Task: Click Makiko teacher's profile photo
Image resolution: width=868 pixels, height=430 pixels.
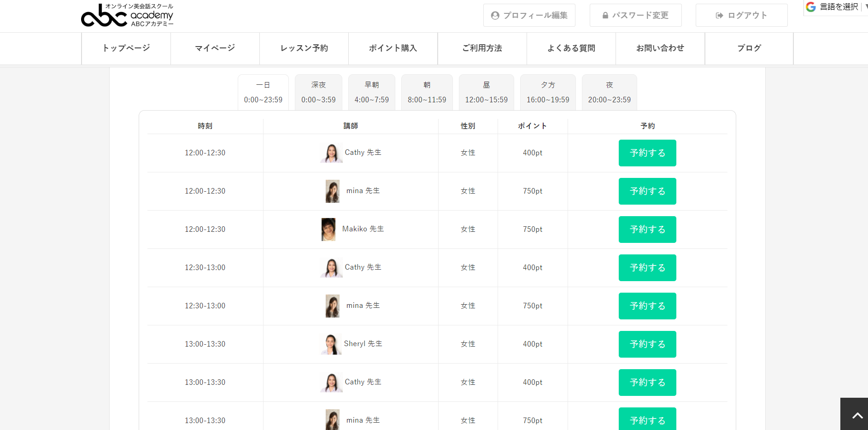Action: [x=328, y=230]
